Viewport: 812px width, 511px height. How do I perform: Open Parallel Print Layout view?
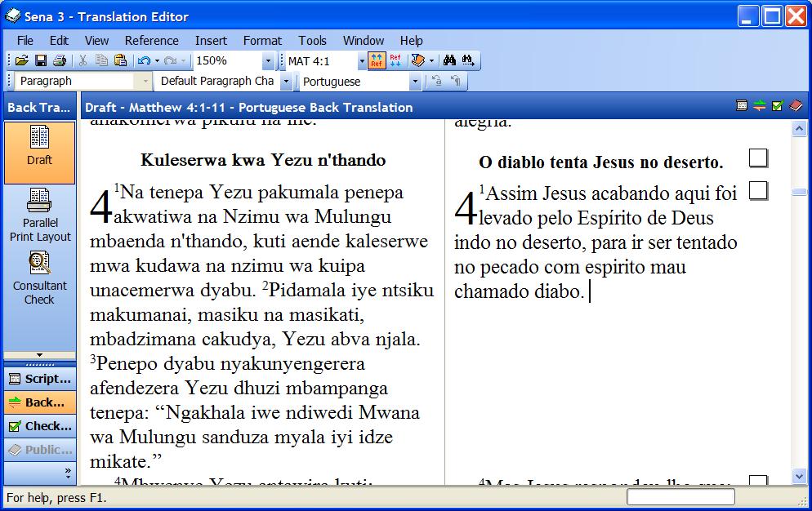(40, 215)
